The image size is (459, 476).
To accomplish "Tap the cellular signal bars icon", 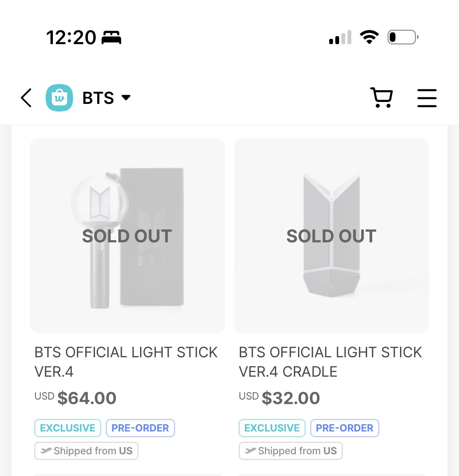I will 340,38.
